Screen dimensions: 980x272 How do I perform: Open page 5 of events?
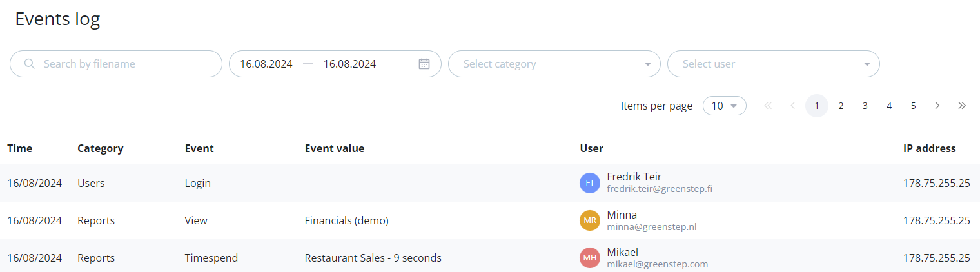tap(913, 106)
